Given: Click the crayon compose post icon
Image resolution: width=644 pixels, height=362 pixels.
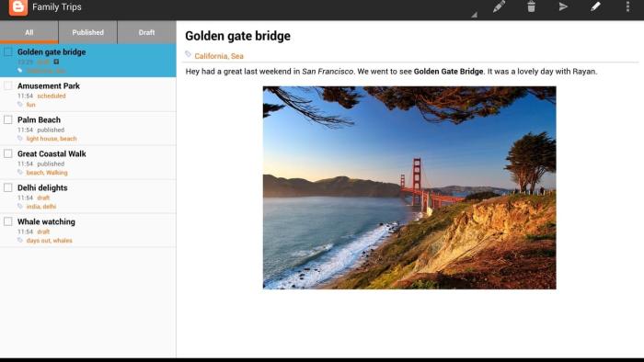Looking at the screenshot, I should point(499,6).
